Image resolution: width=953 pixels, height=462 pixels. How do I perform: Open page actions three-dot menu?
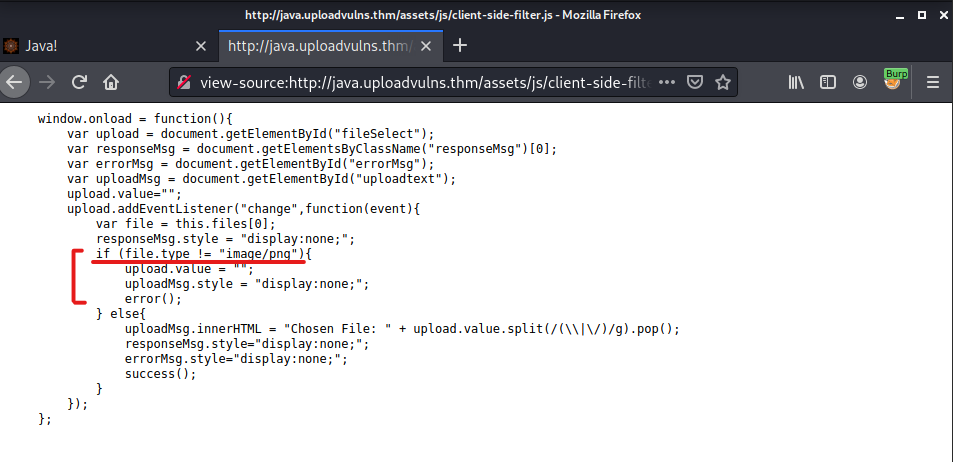(x=667, y=82)
